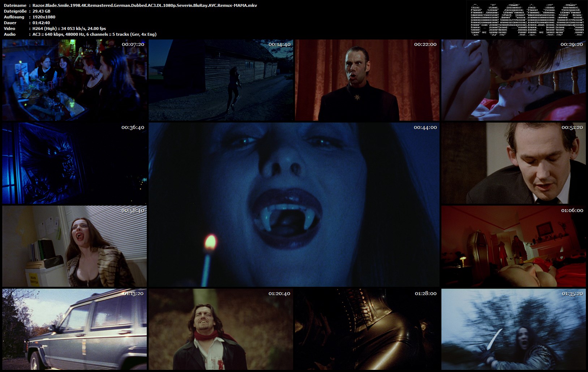Image resolution: width=588 pixels, height=372 pixels.
Task: Click the 01:13:20 timestamp
Action: [x=133, y=293]
